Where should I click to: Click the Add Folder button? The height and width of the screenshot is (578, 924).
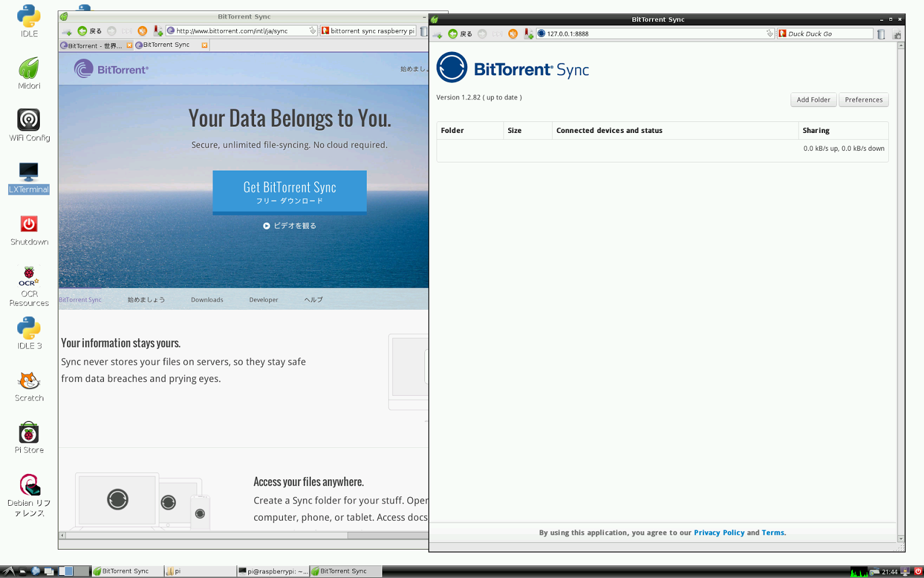pos(813,99)
